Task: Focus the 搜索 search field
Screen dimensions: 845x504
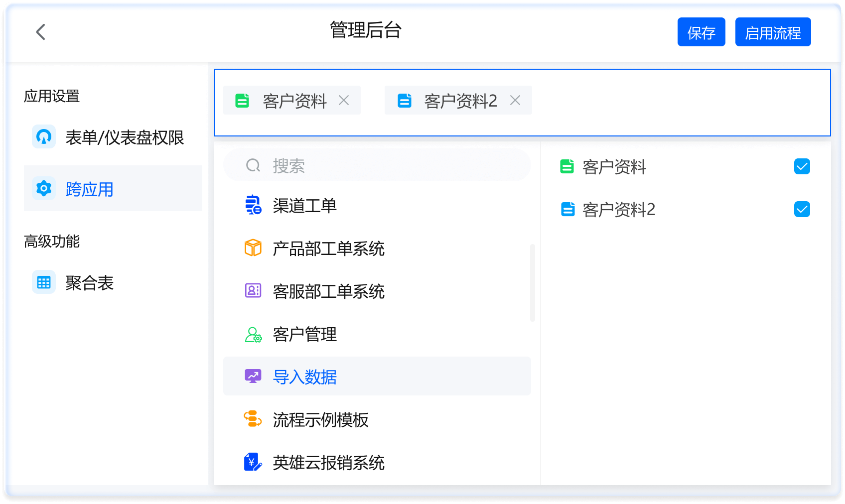Action: (377, 165)
